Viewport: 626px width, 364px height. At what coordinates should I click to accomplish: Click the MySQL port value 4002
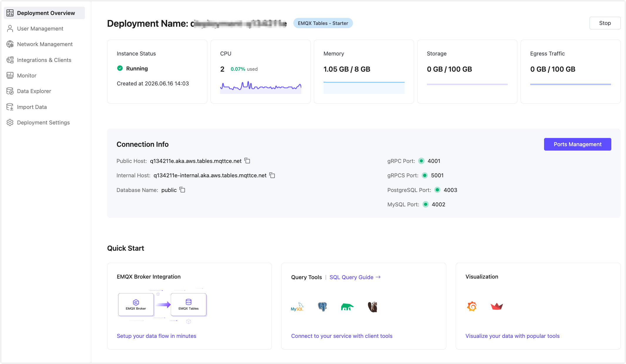click(439, 204)
